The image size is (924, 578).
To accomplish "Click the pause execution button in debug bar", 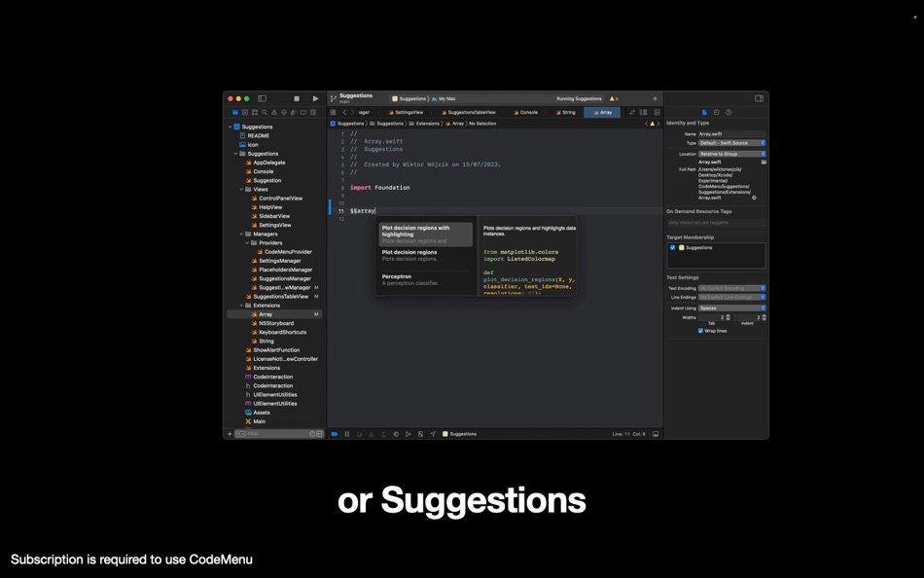I will [347, 434].
